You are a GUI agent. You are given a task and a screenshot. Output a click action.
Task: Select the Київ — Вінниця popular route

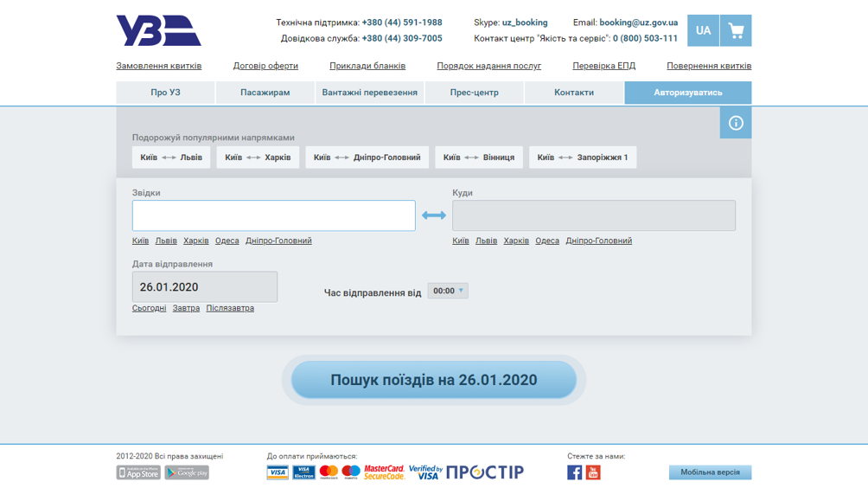(x=479, y=157)
